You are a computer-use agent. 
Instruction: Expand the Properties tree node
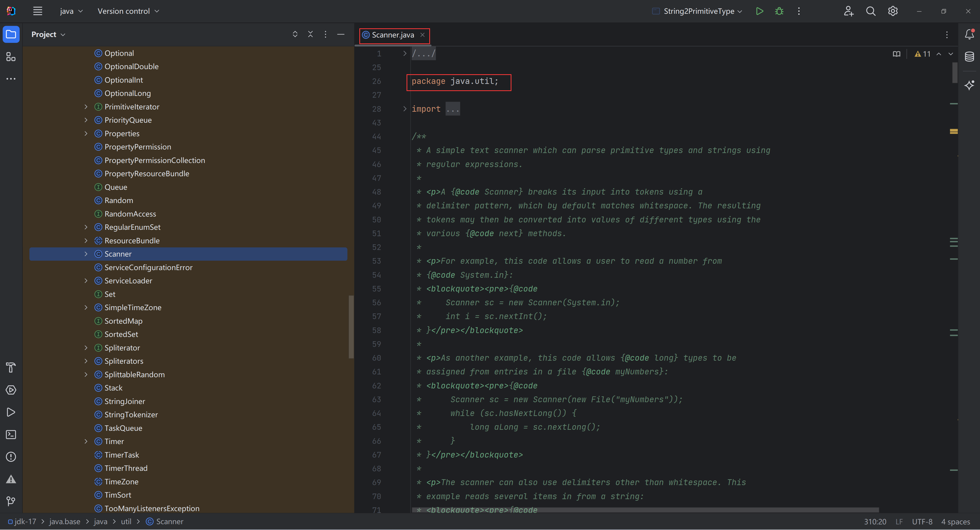click(86, 133)
